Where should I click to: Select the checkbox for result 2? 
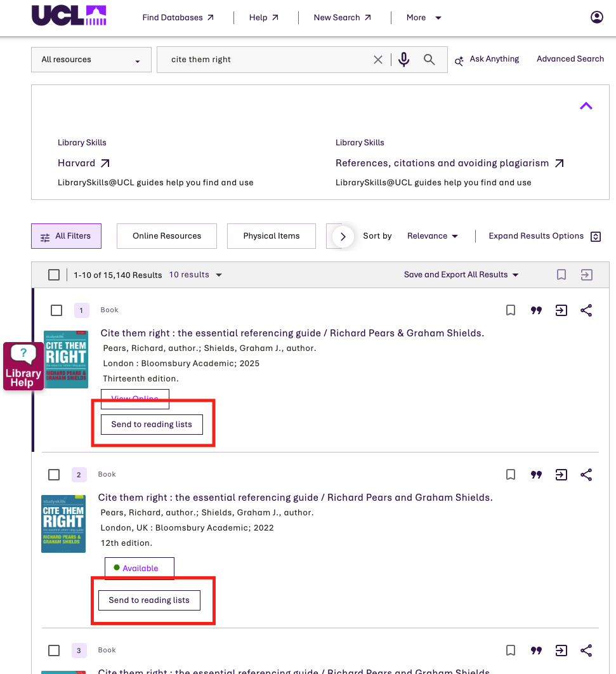54,475
